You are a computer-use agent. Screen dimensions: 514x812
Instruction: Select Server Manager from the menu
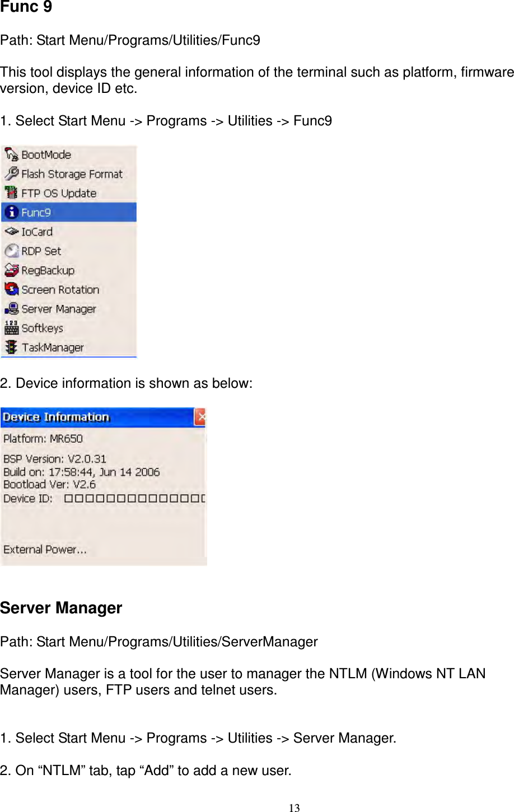58,309
